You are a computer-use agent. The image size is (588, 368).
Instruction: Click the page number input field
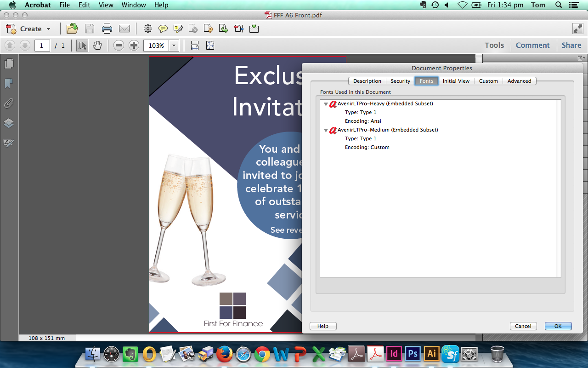42,46
